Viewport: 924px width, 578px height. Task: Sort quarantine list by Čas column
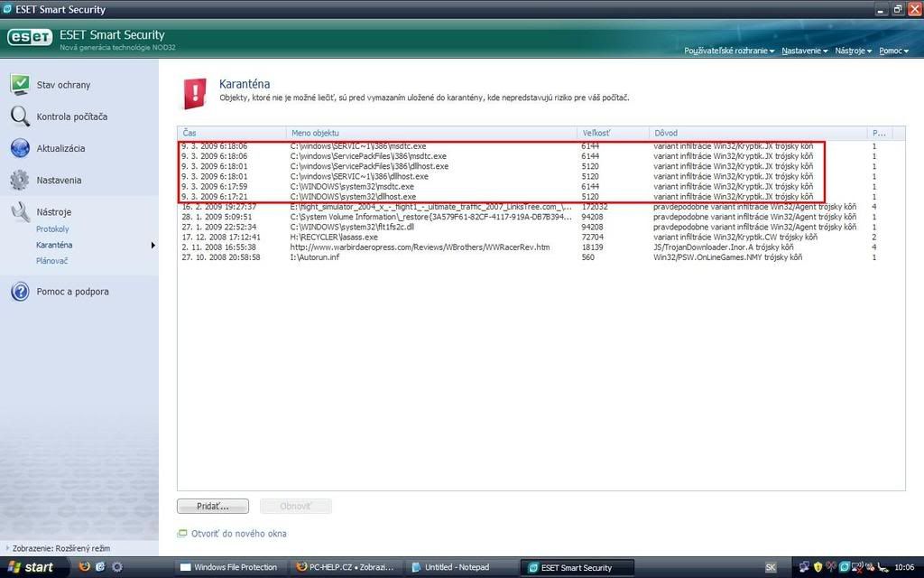coord(232,133)
